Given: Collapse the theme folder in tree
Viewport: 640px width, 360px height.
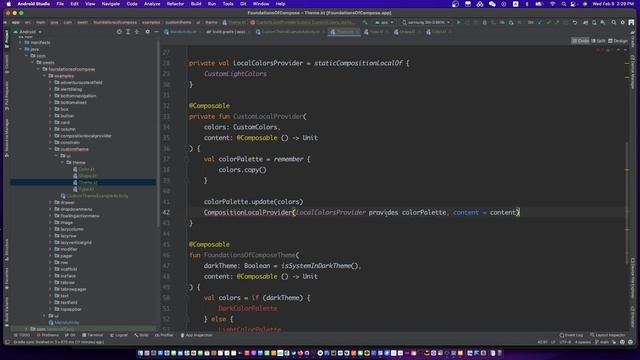Looking at the screenshot, I should (x=63, y=162).
